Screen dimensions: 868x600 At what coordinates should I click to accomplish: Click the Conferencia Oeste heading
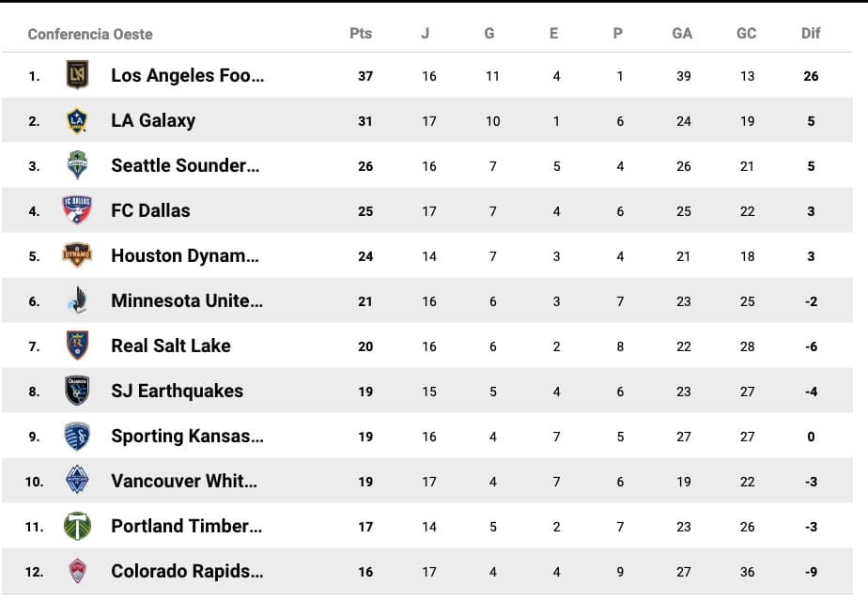click(x=90, y=34)
